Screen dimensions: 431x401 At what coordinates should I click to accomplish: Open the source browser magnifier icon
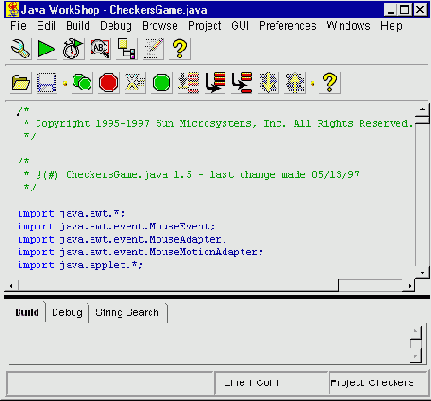pos(100,49)
